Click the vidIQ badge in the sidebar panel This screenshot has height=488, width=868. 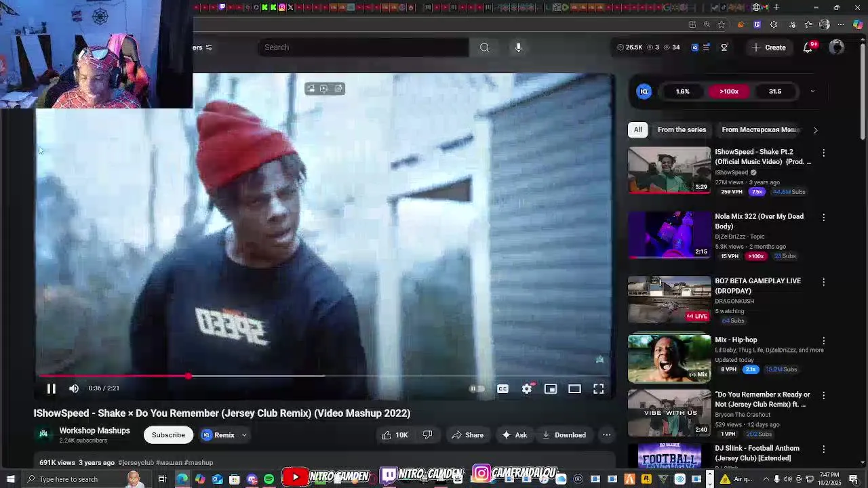(x=644, y=91)
